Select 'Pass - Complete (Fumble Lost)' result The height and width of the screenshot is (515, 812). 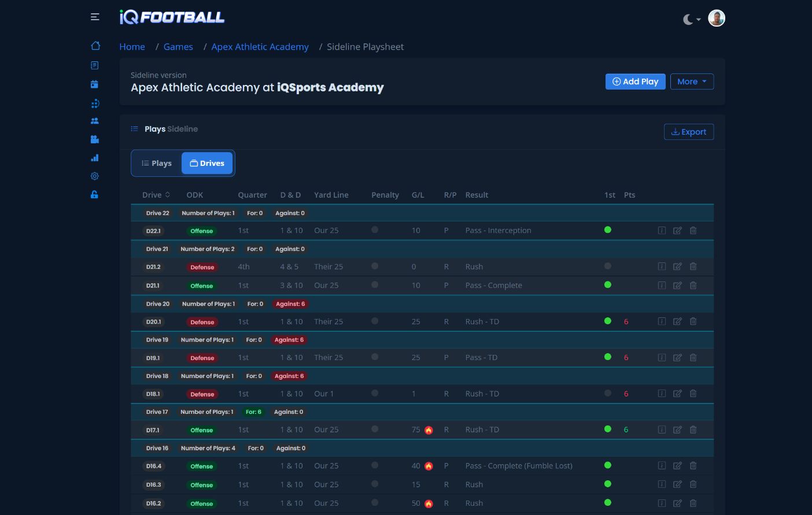[519, 466]
